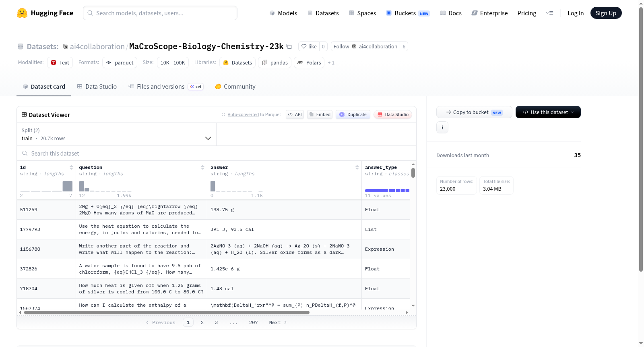Follow the ai4collaboration organization

click(365, 46)
